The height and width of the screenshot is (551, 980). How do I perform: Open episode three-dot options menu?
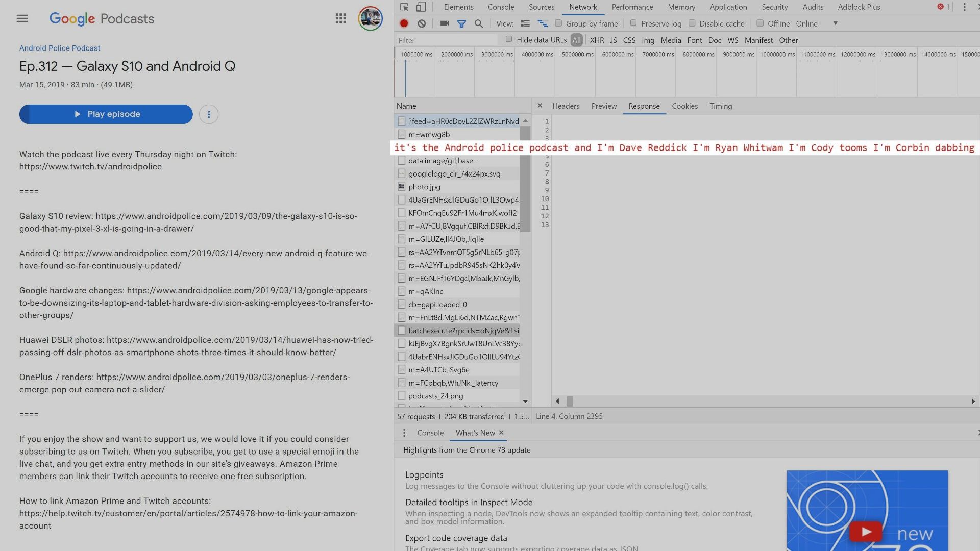[x=209, y=114]
